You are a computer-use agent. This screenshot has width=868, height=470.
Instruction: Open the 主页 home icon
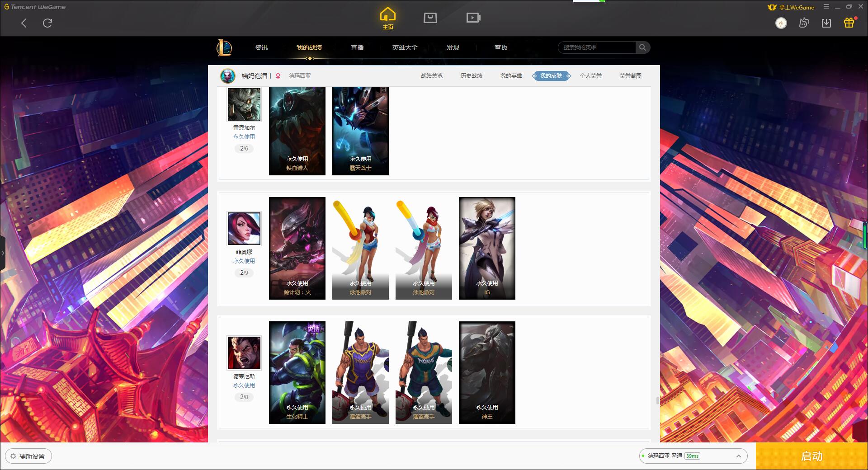388,19
